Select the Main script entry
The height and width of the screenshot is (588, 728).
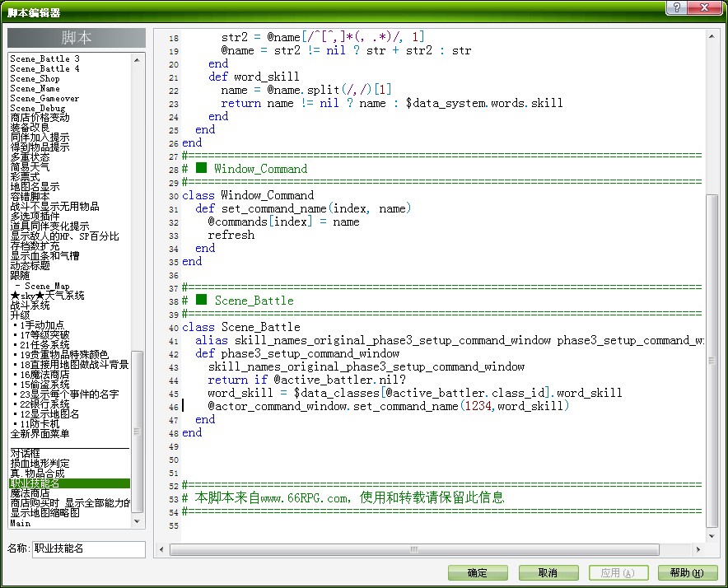point(21,523)
